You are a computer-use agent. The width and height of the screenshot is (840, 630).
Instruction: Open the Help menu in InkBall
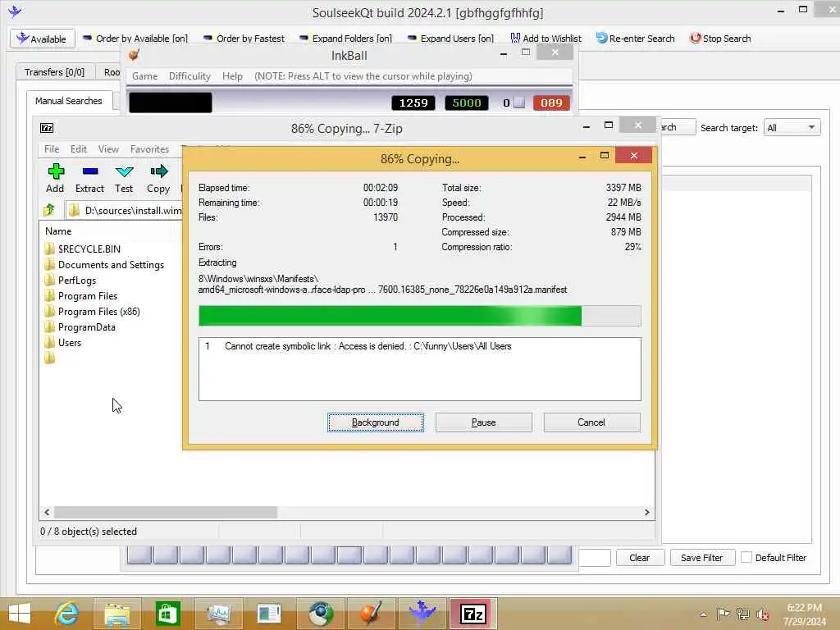tap(232, 76)
